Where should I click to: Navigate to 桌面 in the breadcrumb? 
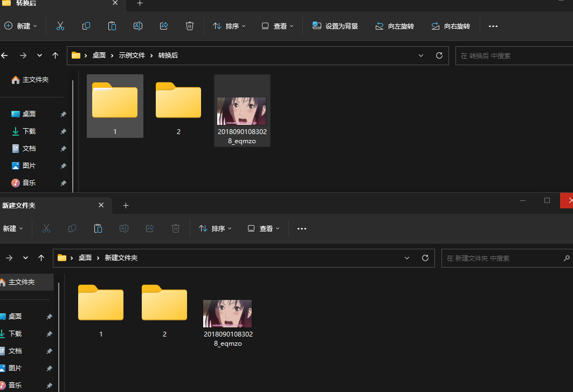click(99, 55)
